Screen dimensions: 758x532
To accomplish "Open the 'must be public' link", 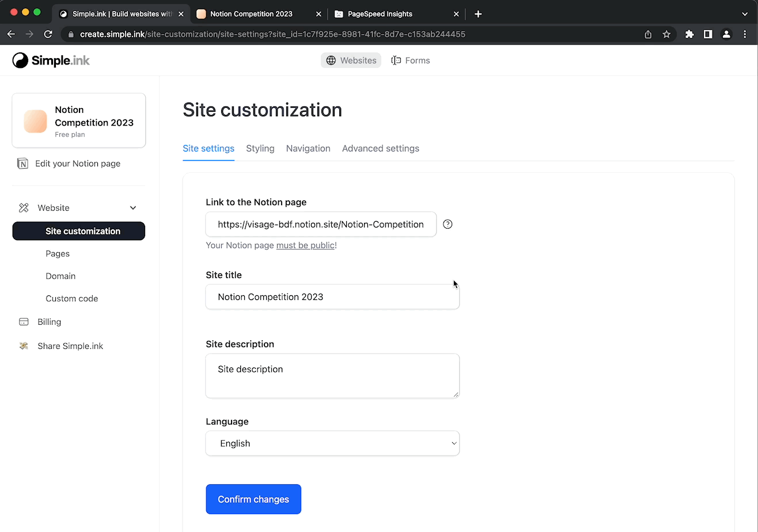I will tap(305, 245).
